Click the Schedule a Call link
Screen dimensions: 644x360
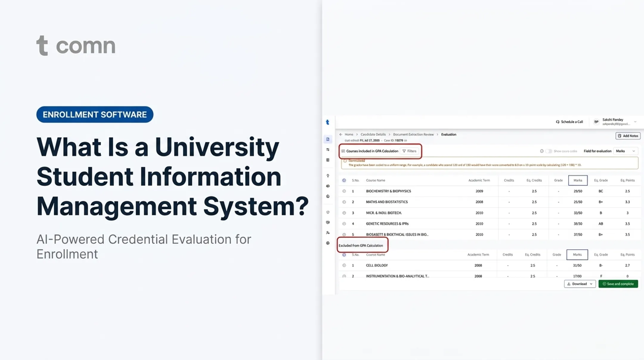coord(569,122)
